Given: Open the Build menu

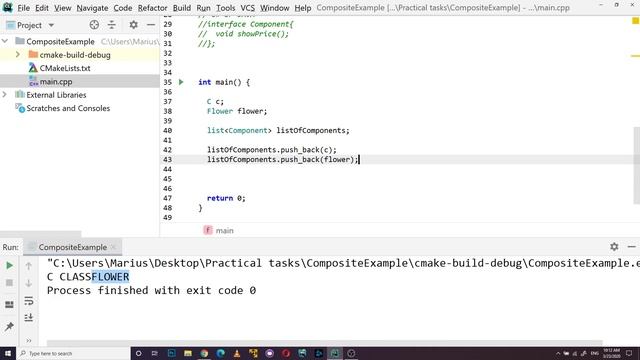Looking at the screenshot, I should (x=182, y=8).
